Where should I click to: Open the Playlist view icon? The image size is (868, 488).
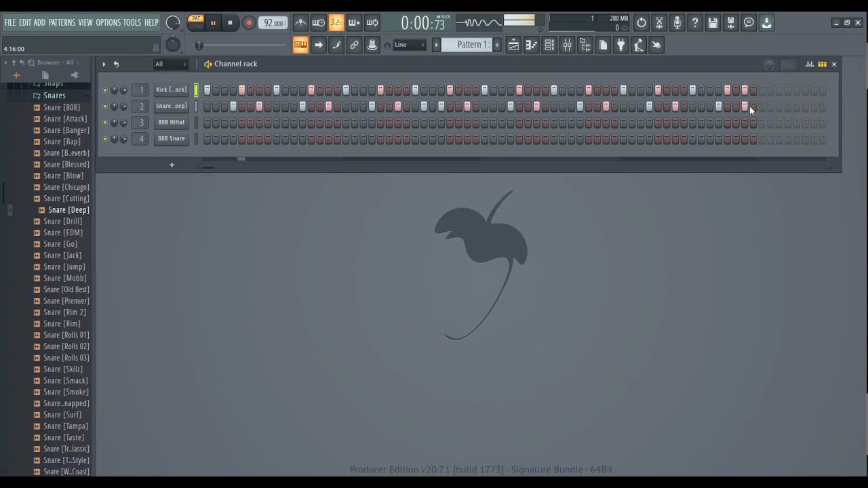(514, 45)
